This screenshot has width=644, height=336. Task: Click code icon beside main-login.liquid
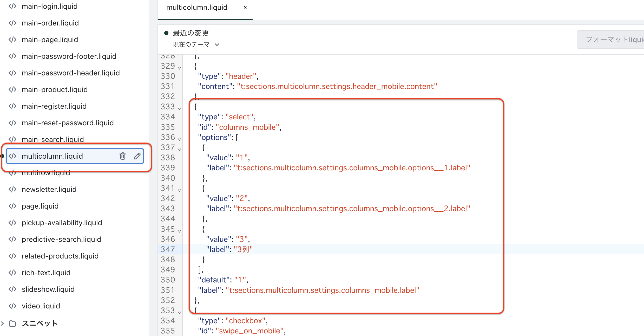click(12, 6)
